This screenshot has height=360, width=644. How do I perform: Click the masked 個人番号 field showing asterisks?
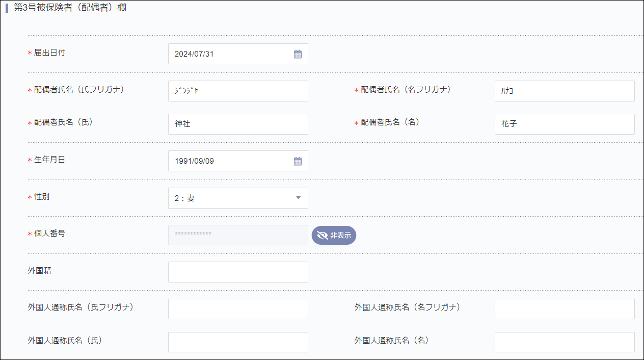(x=238, y=235)
